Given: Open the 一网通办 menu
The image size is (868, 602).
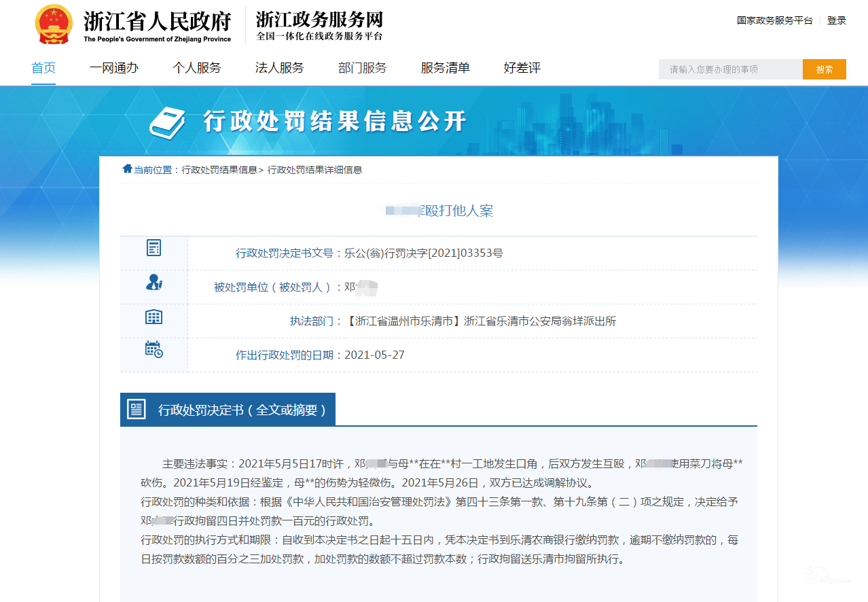Looking at the screenshot, I should [x=114, y=68].
